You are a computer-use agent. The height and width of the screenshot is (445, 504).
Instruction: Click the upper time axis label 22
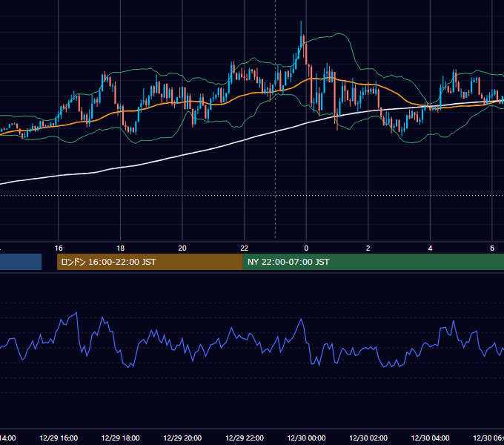click(x=245, y=248)
